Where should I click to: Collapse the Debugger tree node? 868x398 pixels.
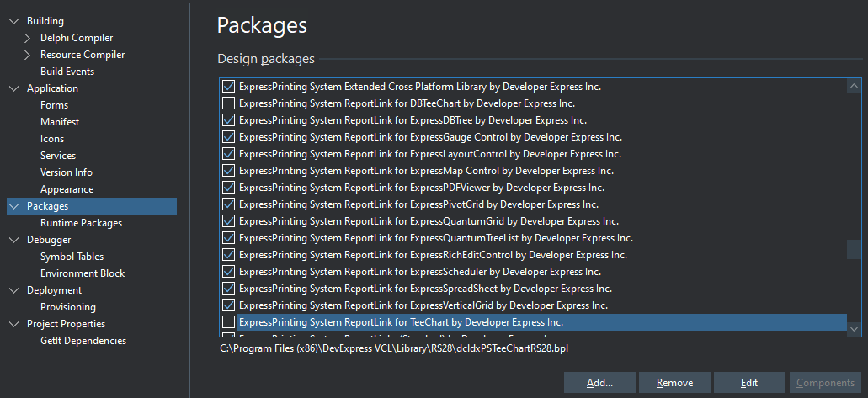14,241
